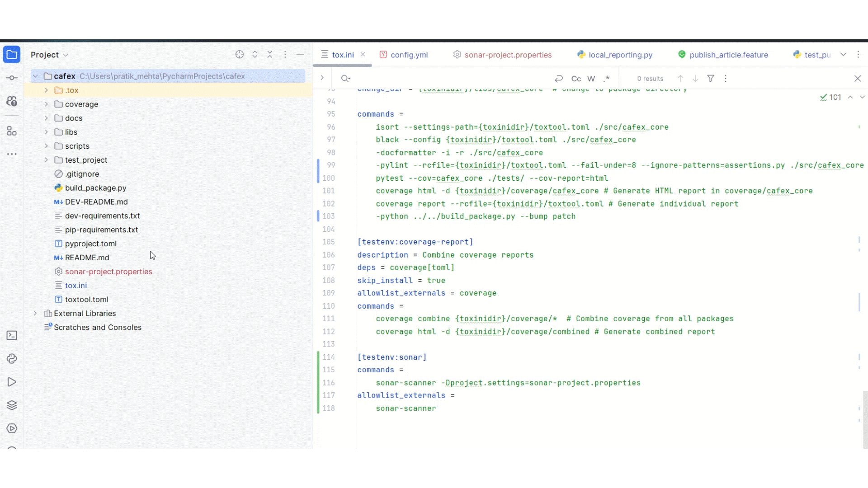Viewport: 868px width, 488px height.
Task: Expand the coverage folder
Action: tap(46, 104)
